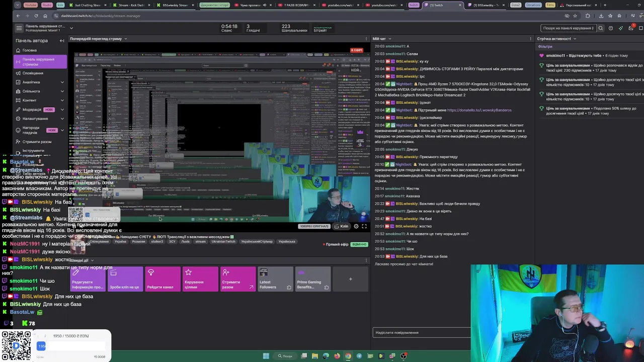Viewport: 644px width, 362px height.
Task: Reload the page with the refresh icon
Action: 36,16
